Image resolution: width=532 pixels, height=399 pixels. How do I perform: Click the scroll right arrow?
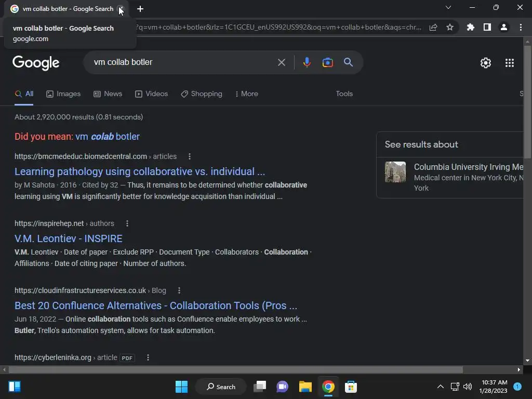[519, 369]
